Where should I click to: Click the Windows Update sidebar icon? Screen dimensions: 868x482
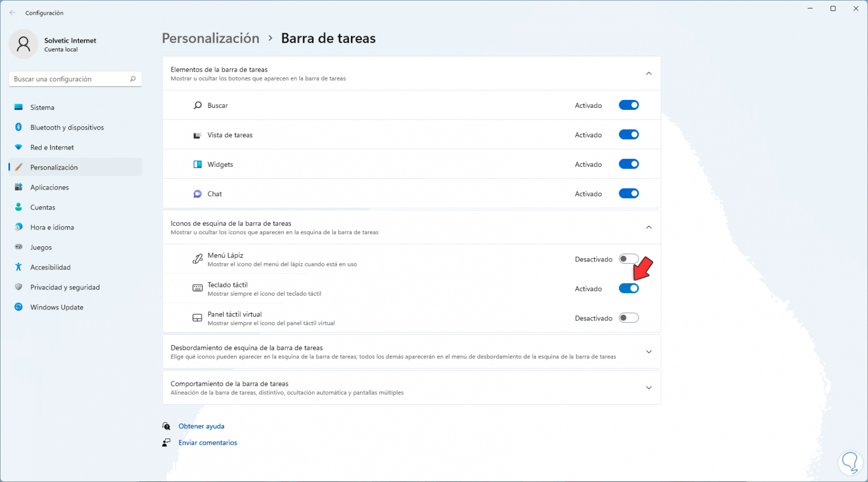pyautogui.click(x=18, y=307)
